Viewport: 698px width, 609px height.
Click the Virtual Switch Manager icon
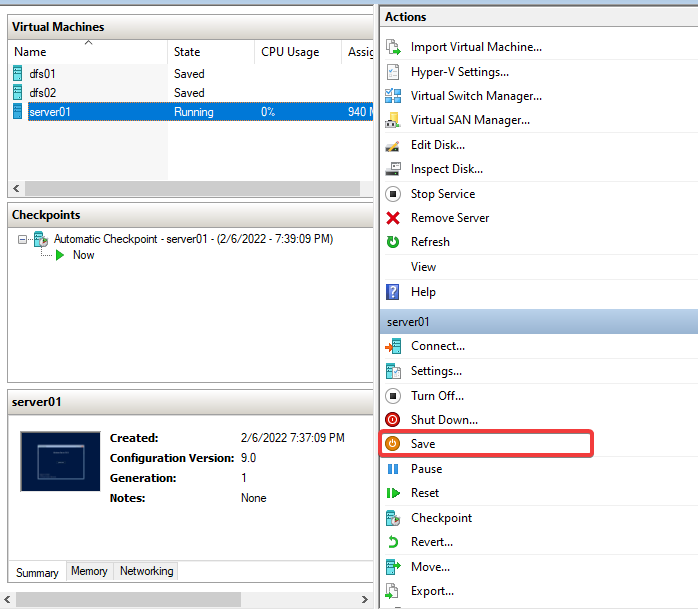(x=393, y=96)
